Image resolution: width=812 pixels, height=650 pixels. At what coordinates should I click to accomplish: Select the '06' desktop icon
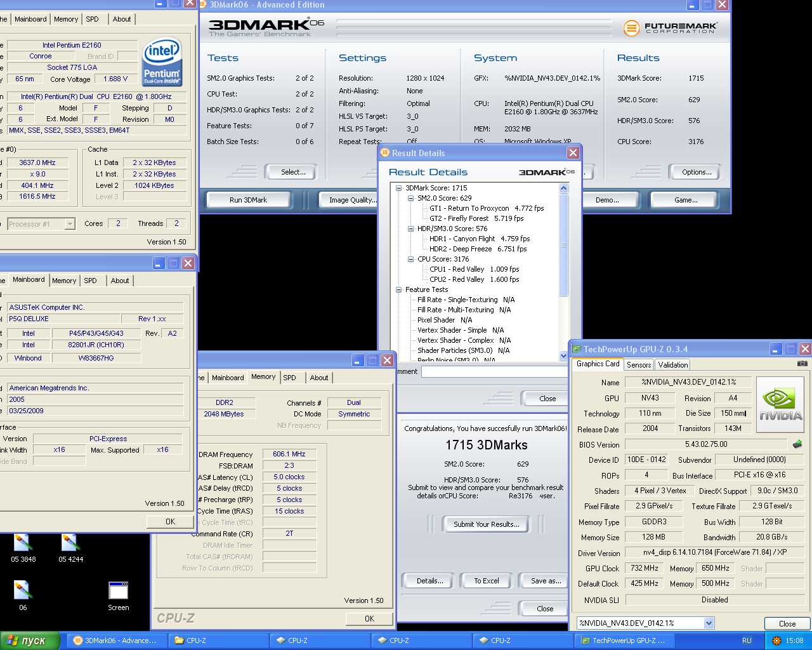(23, 596)
